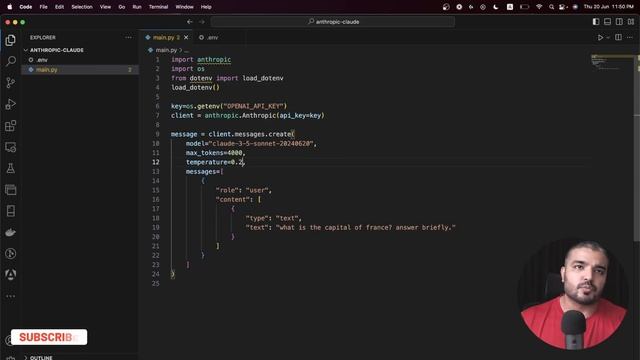Screen dimensions: 640x360
Task: Open the Remote Explorer view
Action: [11, 147]
